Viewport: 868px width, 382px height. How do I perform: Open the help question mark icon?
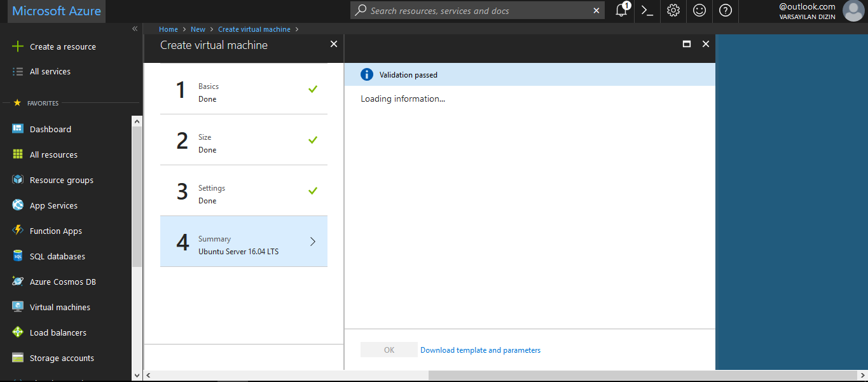click(726, 11)
